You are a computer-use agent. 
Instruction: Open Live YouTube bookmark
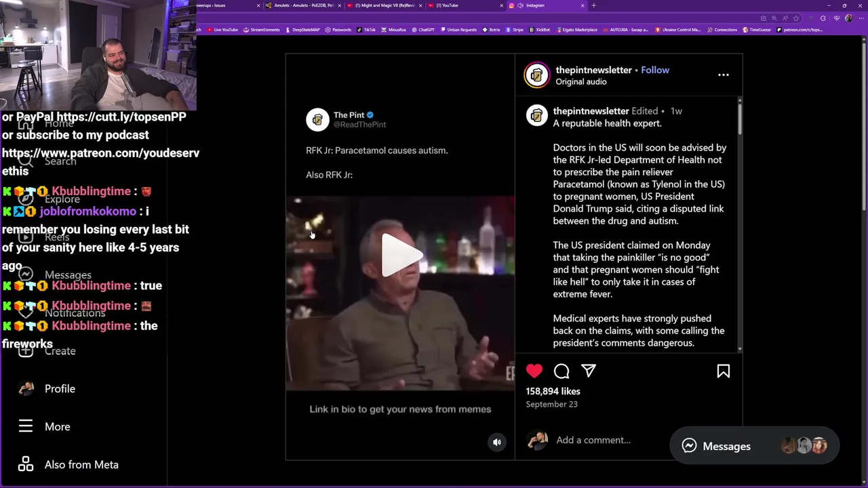[222, 30]
